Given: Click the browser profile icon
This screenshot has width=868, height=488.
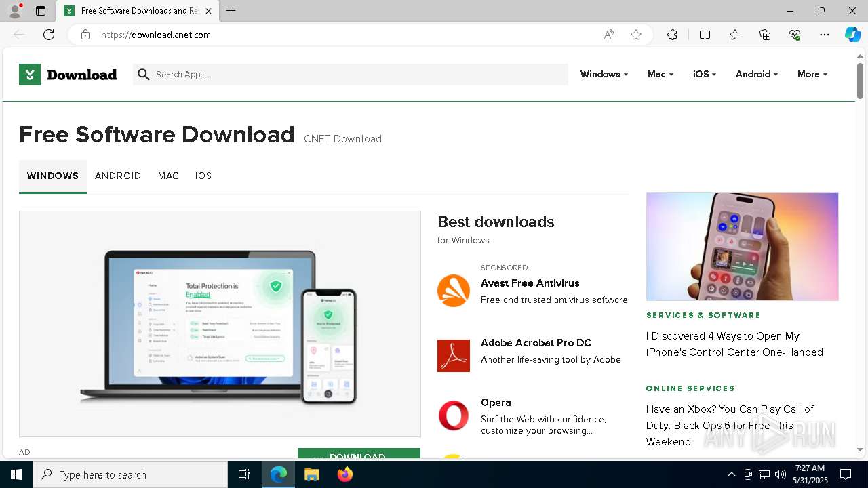Looking at the screenshot, I should pos(14,11).
